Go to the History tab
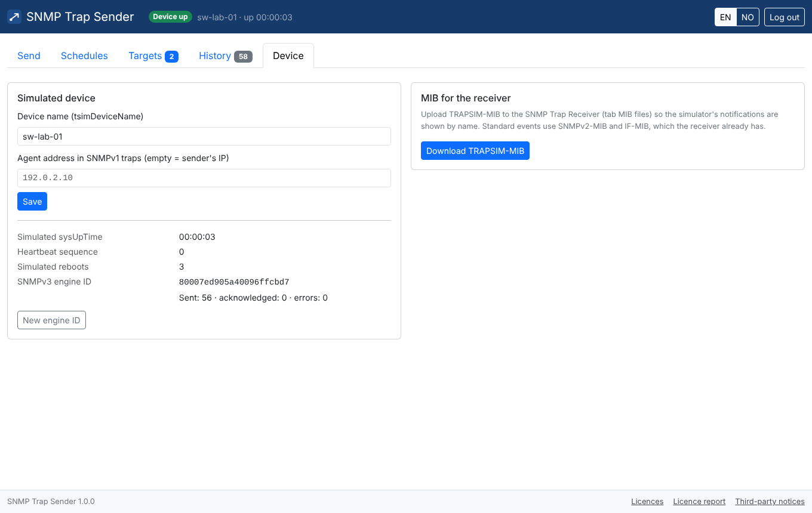The image size is (812, 513). point(226,55)
